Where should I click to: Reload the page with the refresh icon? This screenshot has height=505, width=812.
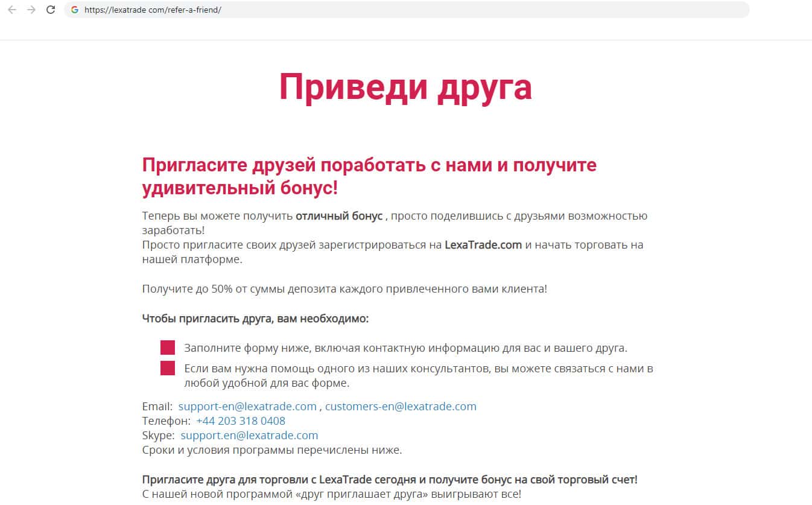coord(51,10)
